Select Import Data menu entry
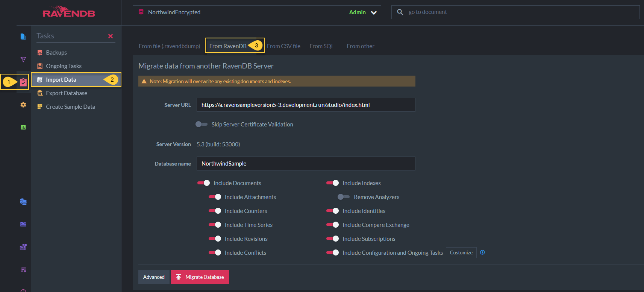Screen dimensions: 644x292 tap(76, 80)
